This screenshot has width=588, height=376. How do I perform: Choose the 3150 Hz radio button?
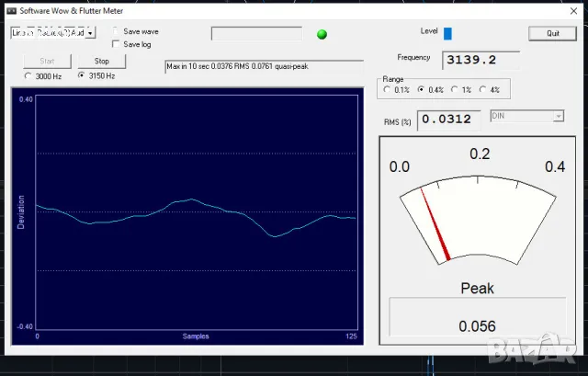pos(82,75)
